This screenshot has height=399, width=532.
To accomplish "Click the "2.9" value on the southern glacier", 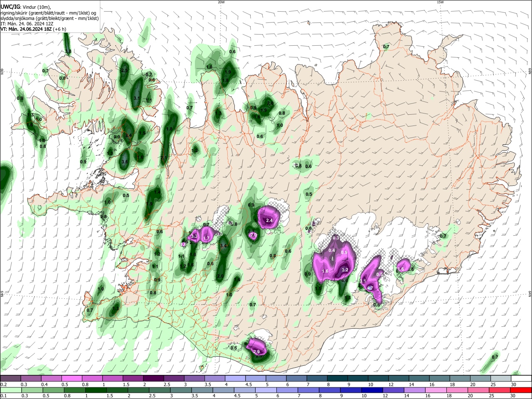I will (x=256, y=352).
